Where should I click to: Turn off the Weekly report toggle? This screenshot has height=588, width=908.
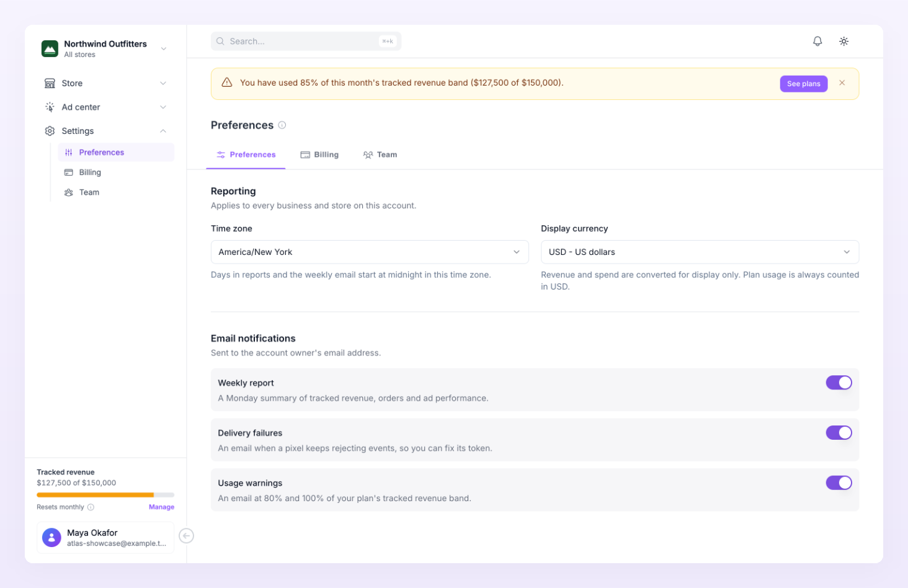(839, 383)
